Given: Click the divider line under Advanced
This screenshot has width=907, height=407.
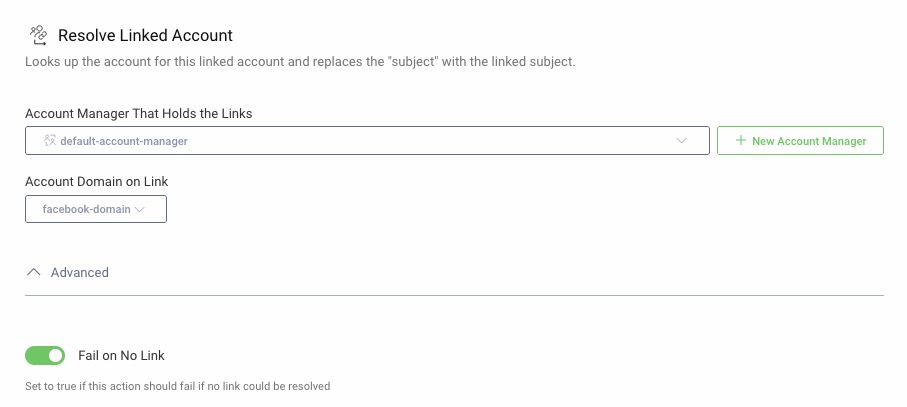Looking at the screenshot, I should (454, 295).
